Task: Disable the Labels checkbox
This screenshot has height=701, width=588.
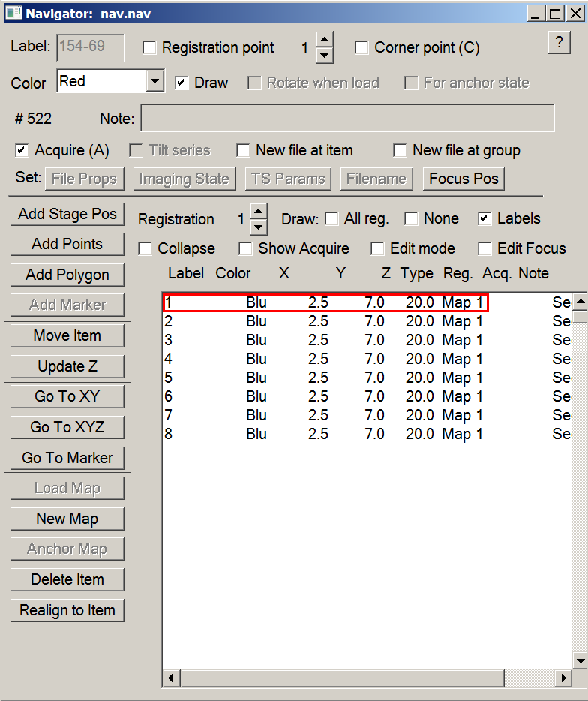Action: (x=485, y=219)
